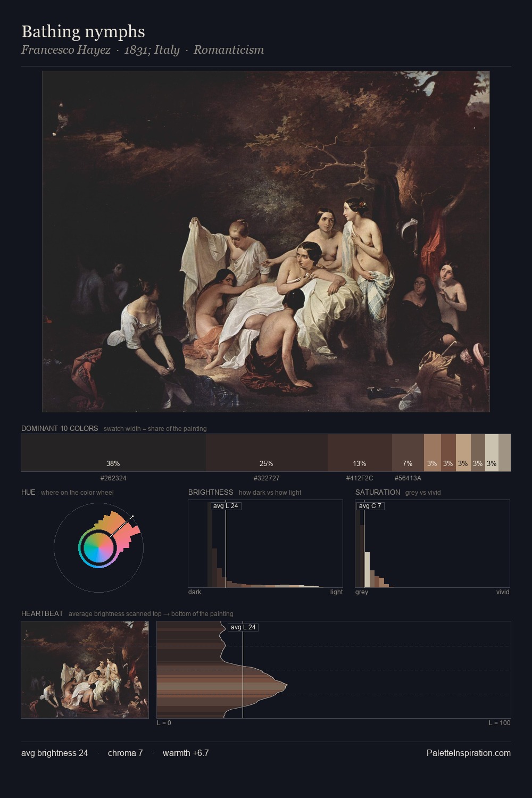Click the hue color wheel center
This screenshot has width=532, height=798.
click(x=98, y=547)
